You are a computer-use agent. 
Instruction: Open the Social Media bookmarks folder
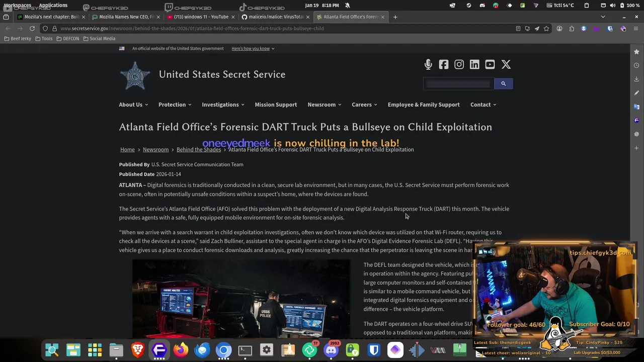coord(99,38)
